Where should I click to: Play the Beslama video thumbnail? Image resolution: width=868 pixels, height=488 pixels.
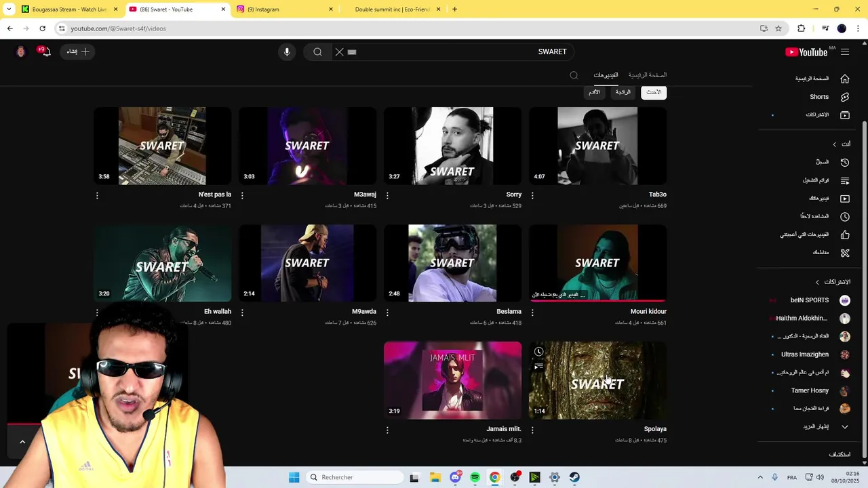452,263
